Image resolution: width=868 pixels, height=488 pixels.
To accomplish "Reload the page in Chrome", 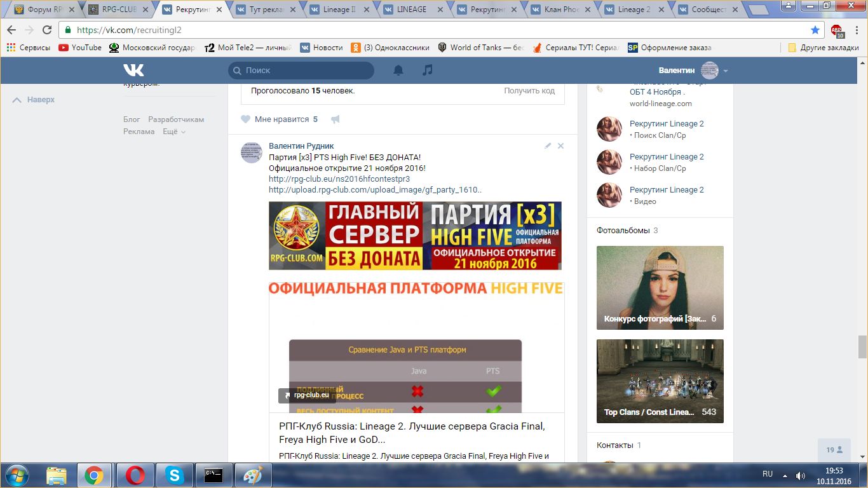I will pyautogui.click(x=47, y=30).
